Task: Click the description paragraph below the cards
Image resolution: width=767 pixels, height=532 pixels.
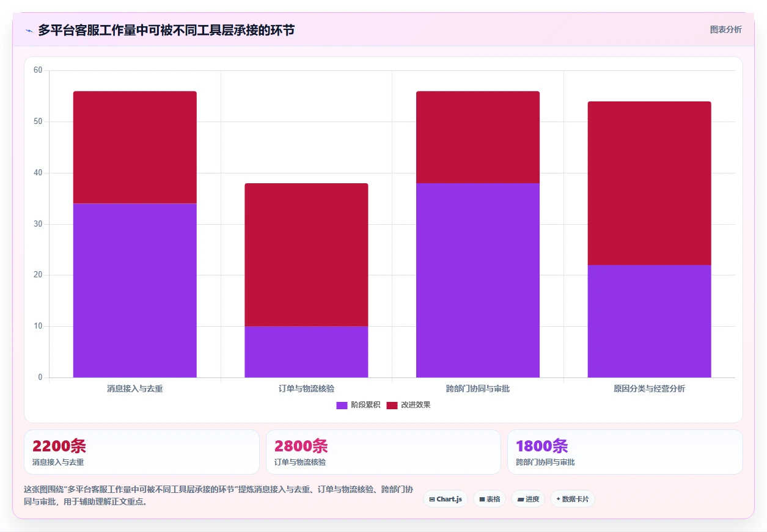Action: click(x=218, y=496)
